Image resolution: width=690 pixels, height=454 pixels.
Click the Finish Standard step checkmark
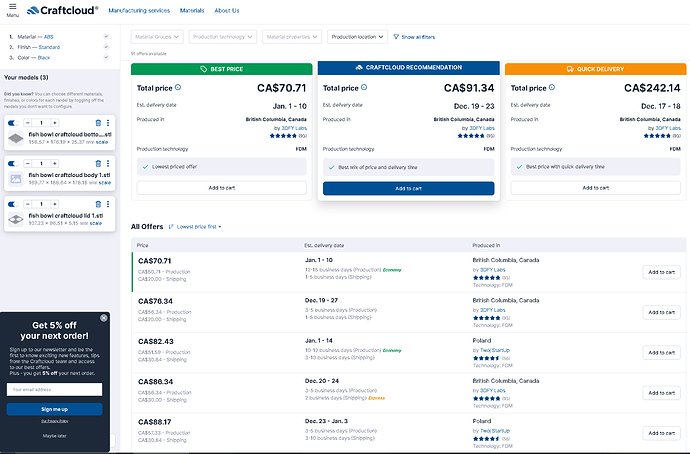tap(106, 47)
